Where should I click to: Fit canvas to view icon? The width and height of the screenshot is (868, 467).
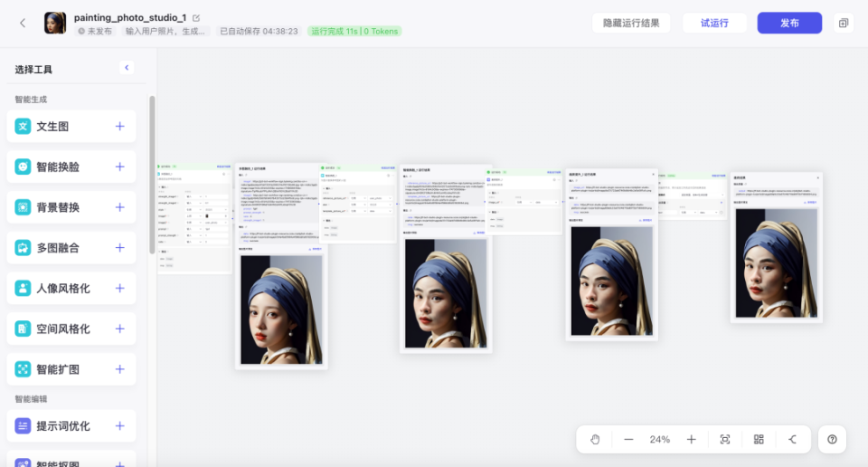point(724,439)
